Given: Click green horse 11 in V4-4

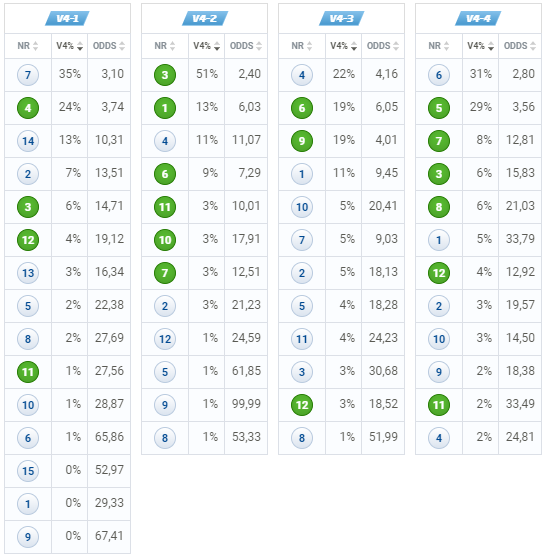Looking at the screenshot, I should tap(439, 405).
